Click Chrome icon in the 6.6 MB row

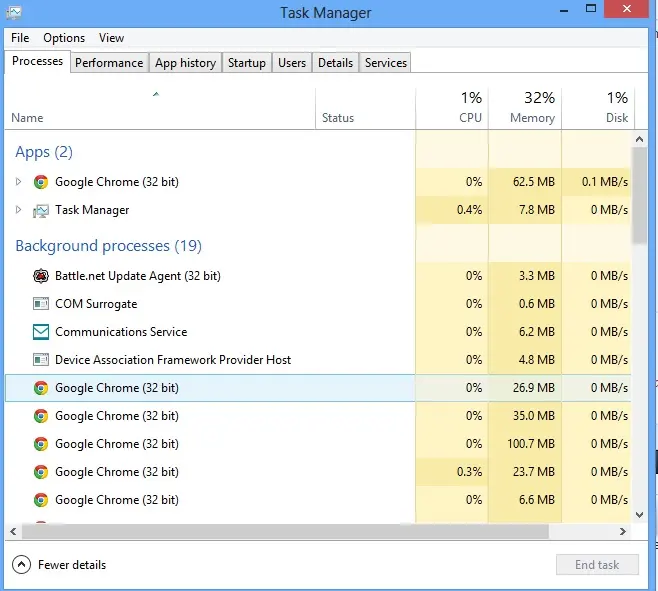click(41, 500)
